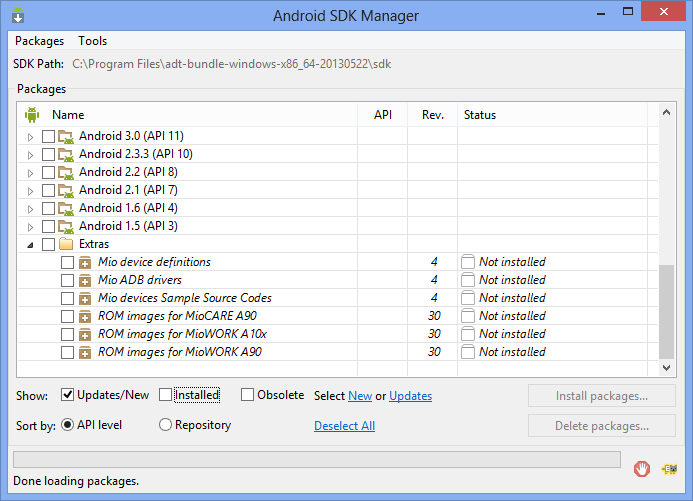Viewport: 693px width, 501px height.
Task: Click status icon of MioWORK A10x row
Action: coord(468,334)
